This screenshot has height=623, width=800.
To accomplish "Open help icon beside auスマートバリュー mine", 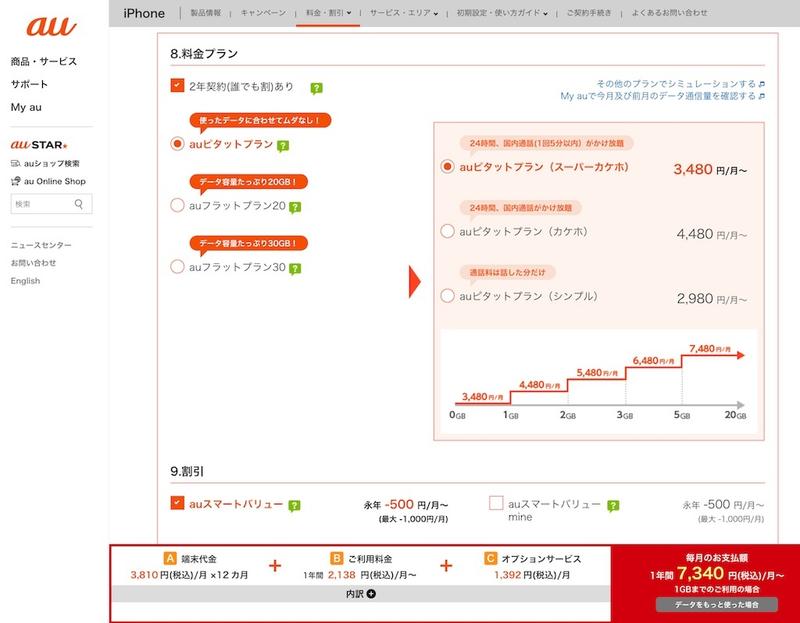I will click(x=613, y=506).
